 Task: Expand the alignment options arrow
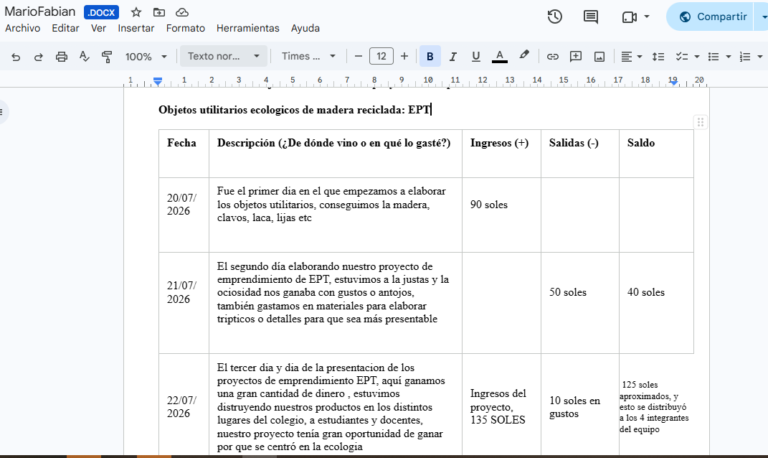pos(639,57)
